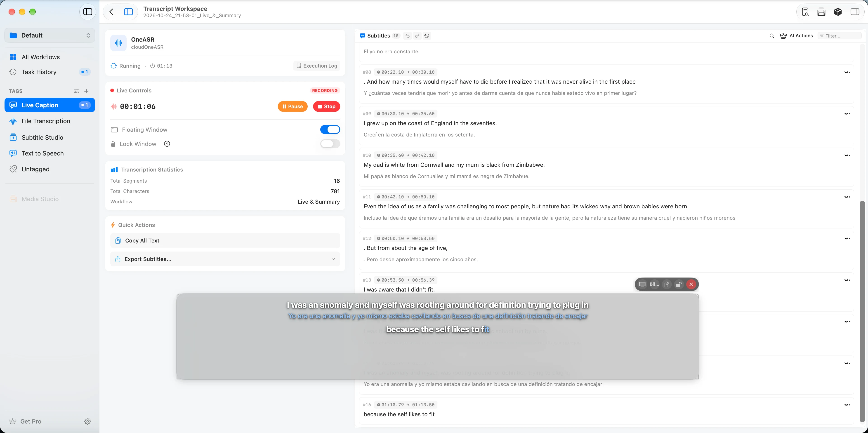Open more options for subtitle #11

click(x=847, y=197)
